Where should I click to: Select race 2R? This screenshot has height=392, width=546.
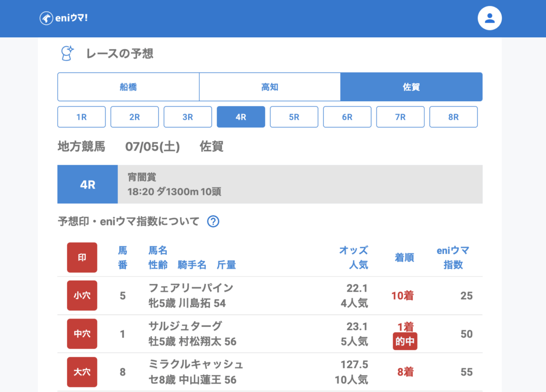click(134, 117)
